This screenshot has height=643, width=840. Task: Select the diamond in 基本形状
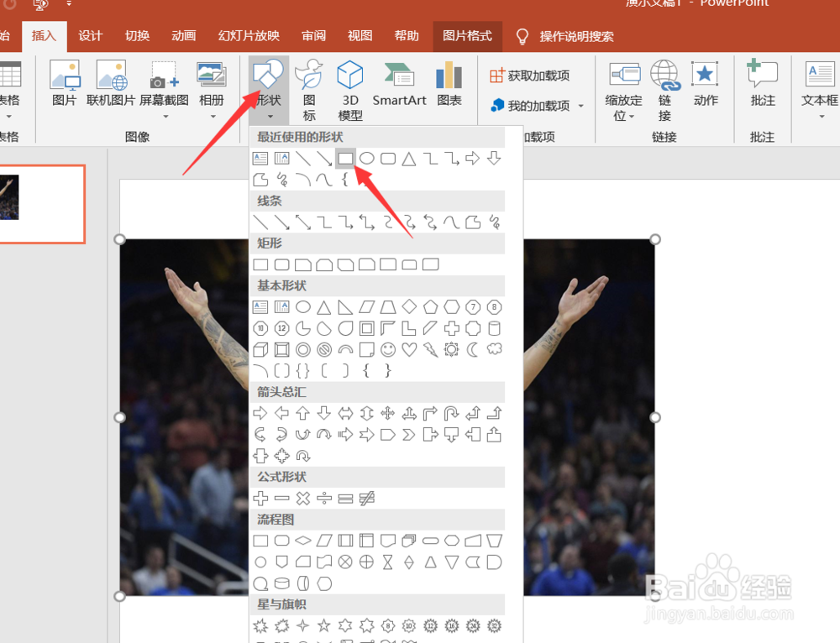(409, 306)
